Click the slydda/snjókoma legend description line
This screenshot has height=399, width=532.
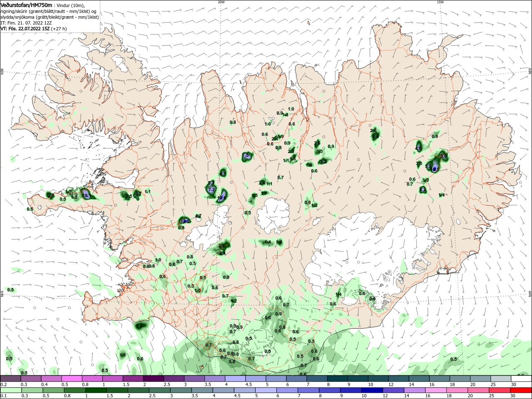pyautogui.click(x=49, y=17)
